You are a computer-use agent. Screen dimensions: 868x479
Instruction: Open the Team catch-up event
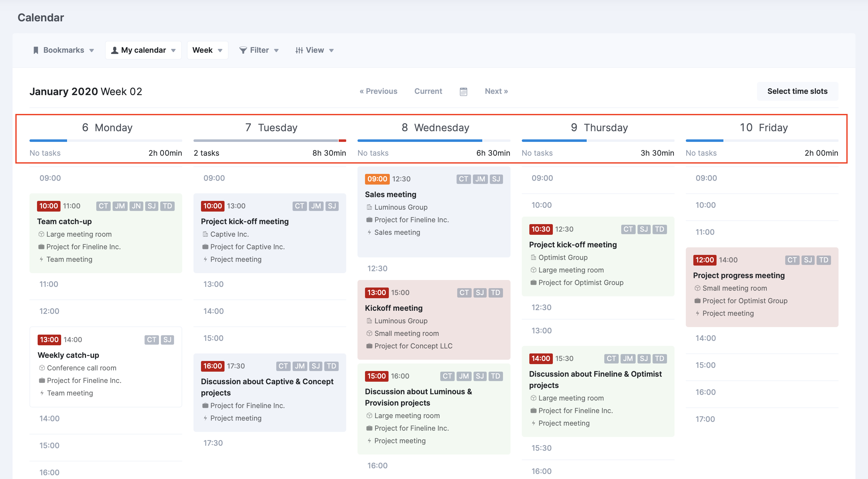(x=106, y=233)
